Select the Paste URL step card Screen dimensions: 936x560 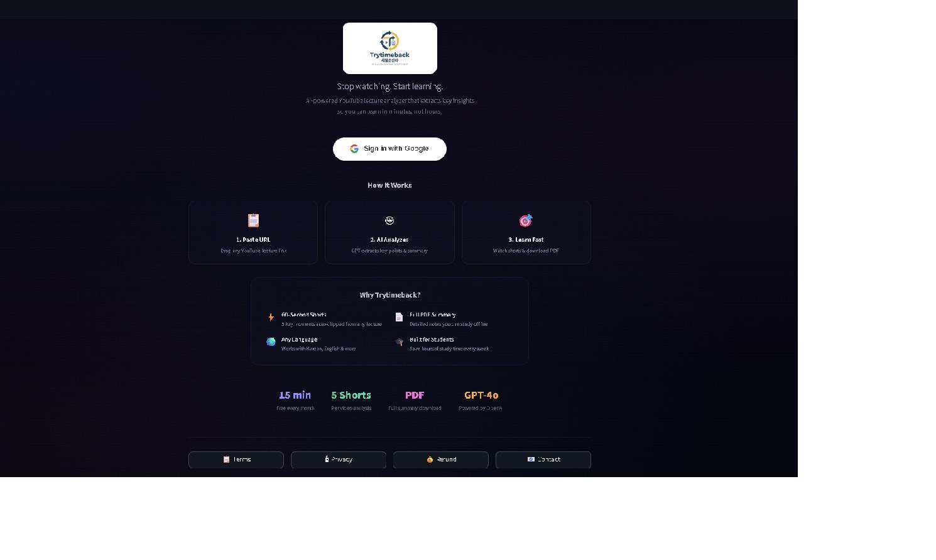(x=253, y=232)
